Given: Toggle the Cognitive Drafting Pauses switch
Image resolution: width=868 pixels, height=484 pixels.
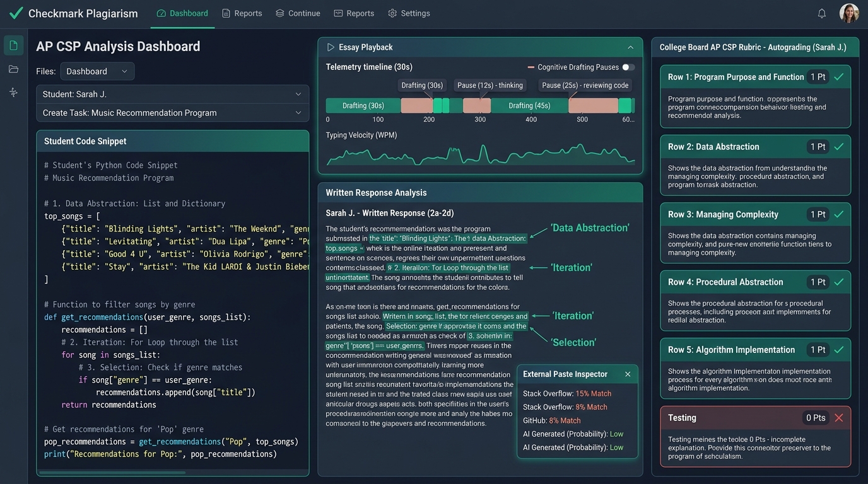Looking at the screenshot, I should [x=628, y=67].
